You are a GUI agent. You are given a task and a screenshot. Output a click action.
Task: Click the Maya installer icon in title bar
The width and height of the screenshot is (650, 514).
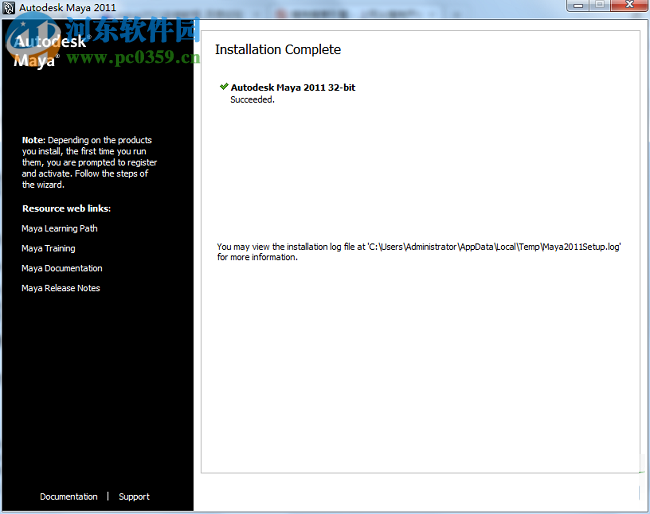pyautogui.click(x=9, y=7)
